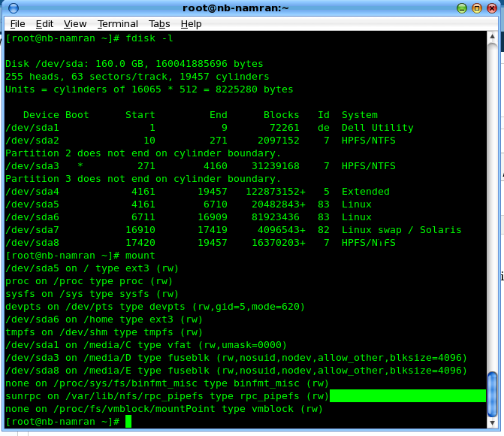Click the scrollbar down arrow
The height and width of the screenshot is (436, 504).
point(492,422)
